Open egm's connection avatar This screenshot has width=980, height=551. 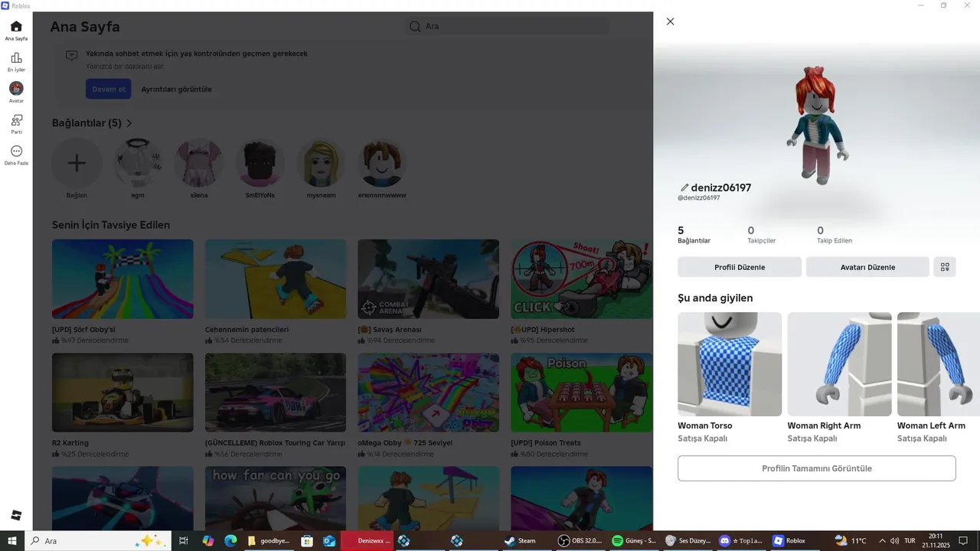click(138, 163)
